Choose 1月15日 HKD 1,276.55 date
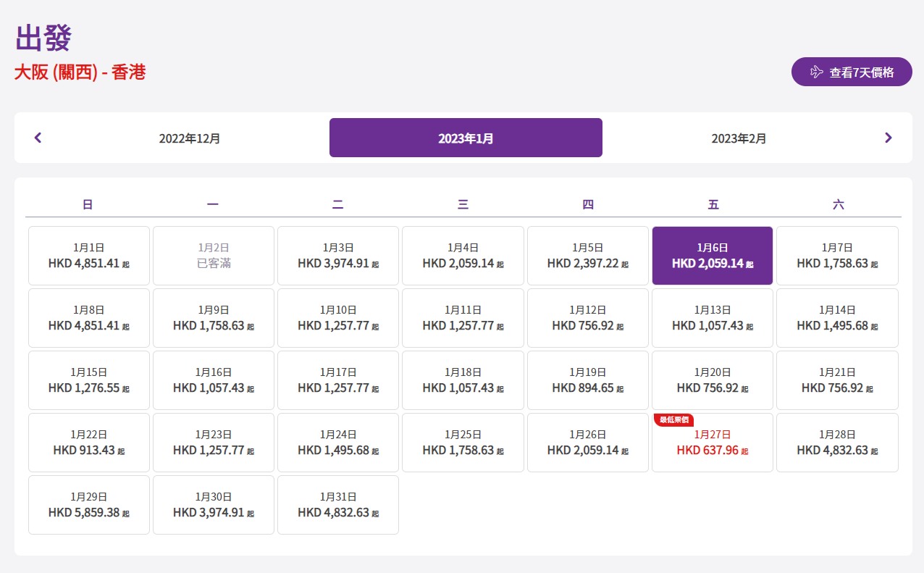The width and height of the screenshot is (924, 573). [89, 380]
